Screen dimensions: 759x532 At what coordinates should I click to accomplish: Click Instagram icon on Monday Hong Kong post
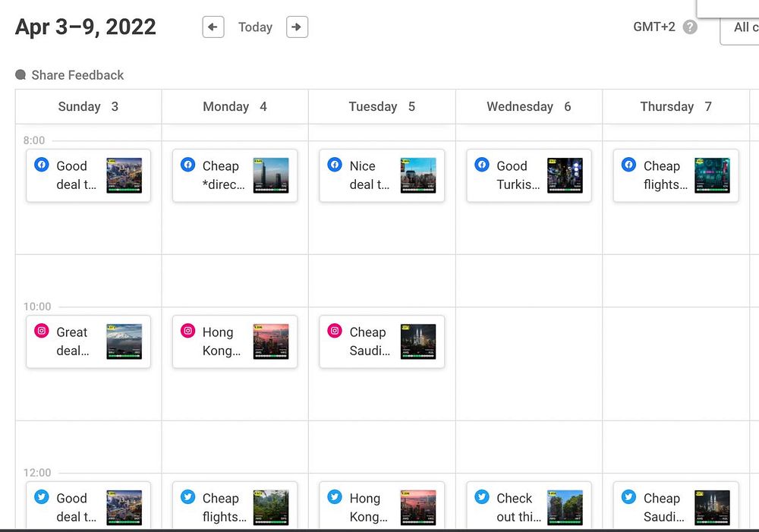[188, 331]
